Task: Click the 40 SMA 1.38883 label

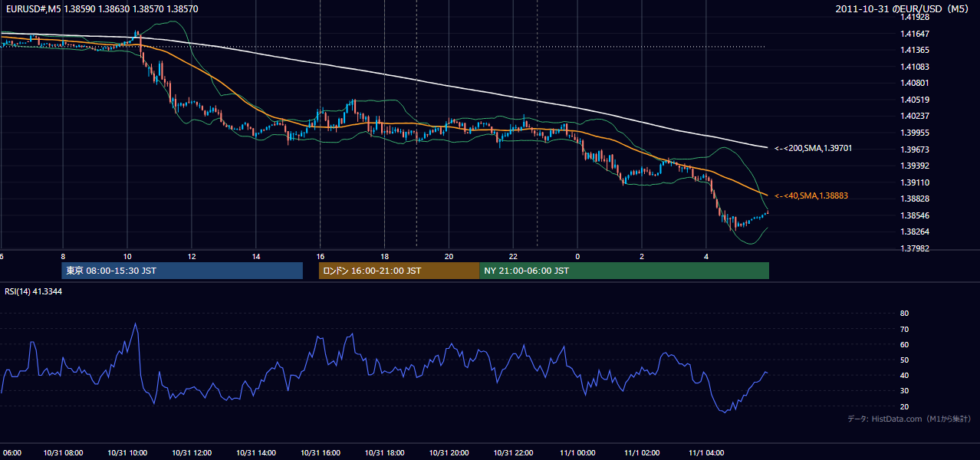Action: pos(811,196)
